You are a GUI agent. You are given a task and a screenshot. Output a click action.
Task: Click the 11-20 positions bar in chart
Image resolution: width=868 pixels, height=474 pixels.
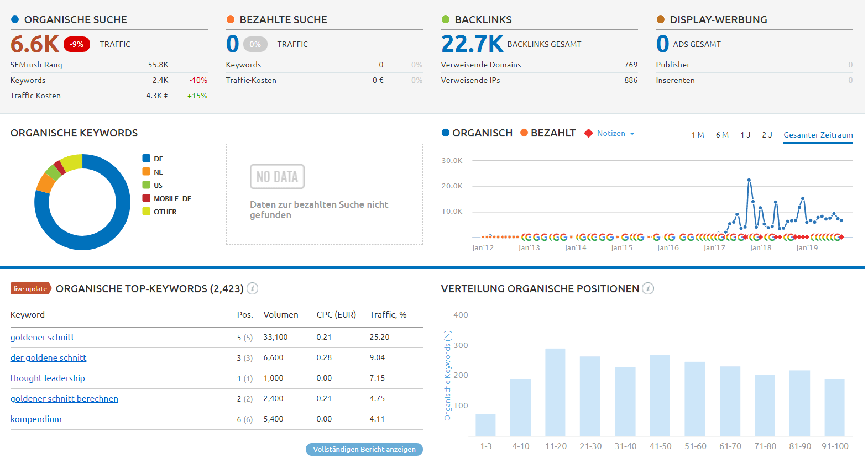pyautogui.click(x=555, y=392)
